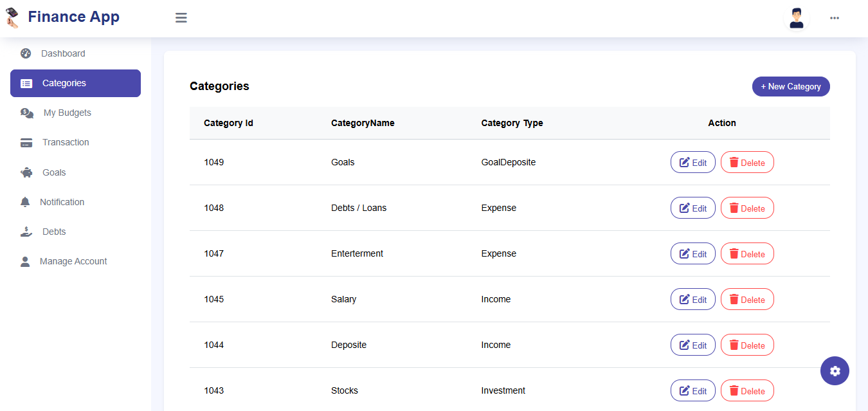Edit the Goals category row
Image resolution: width=868 pixels, height=411 pixels.
click(x=692, y=162)
